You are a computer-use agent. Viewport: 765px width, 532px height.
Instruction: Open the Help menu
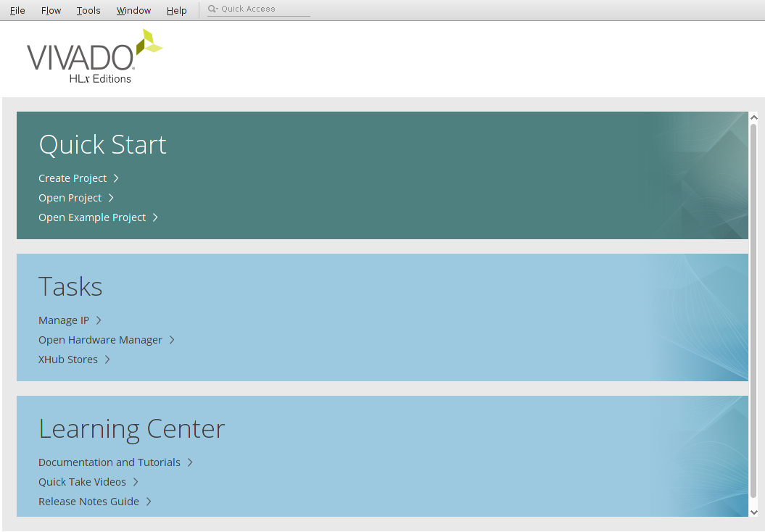176,10
